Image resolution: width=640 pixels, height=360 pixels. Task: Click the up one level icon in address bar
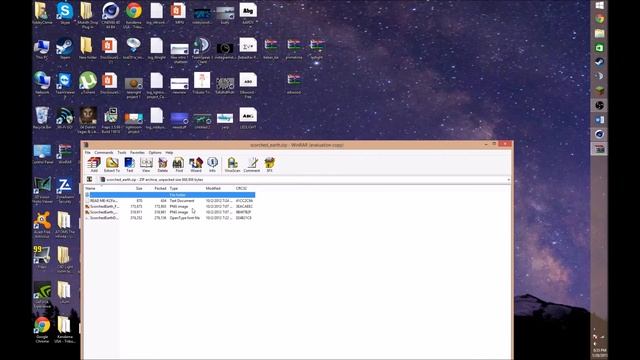(x=89, y=180)
